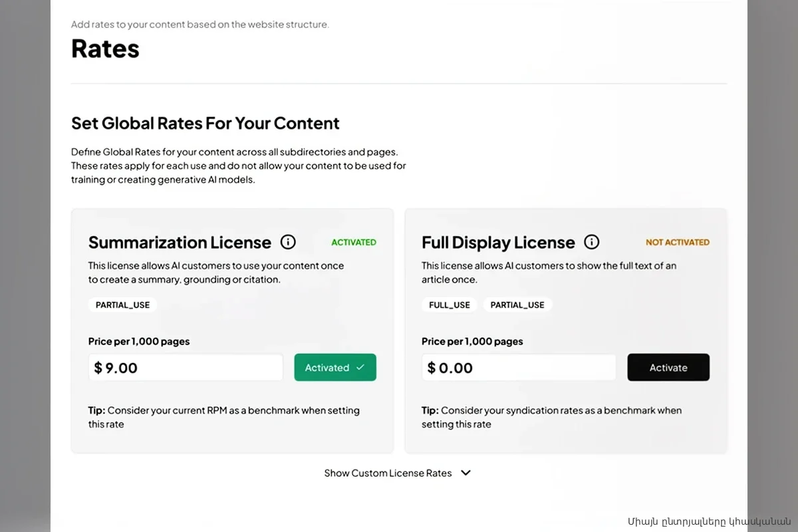The width and height of the screenshot is (798, 532).
Task: Click the PARTIAL_USE tag under Summarization License
Action: (122, 305)
